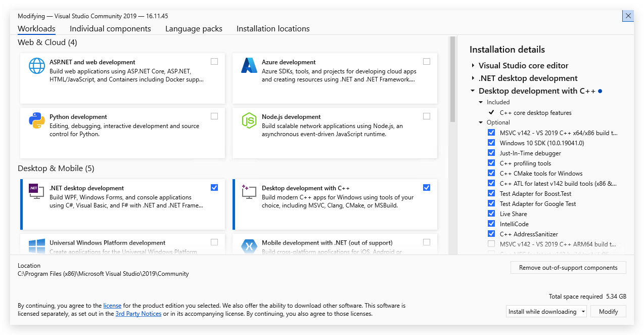Click the Azure development logo icon
The height and width of the screenshot is (335, 644).
tap(249, 66)
